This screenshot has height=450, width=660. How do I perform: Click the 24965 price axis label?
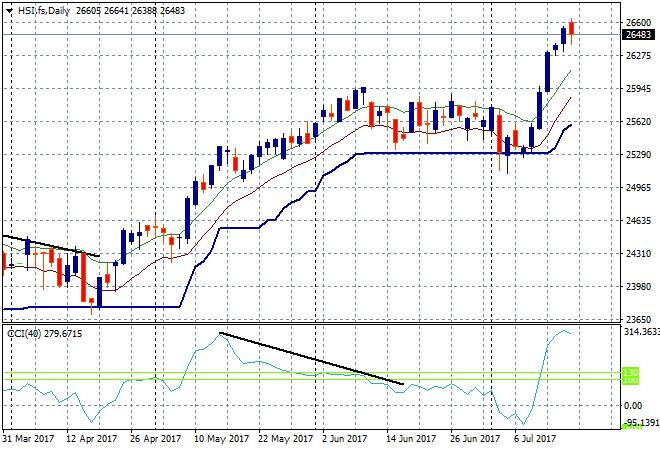click(x=639, y=187)
